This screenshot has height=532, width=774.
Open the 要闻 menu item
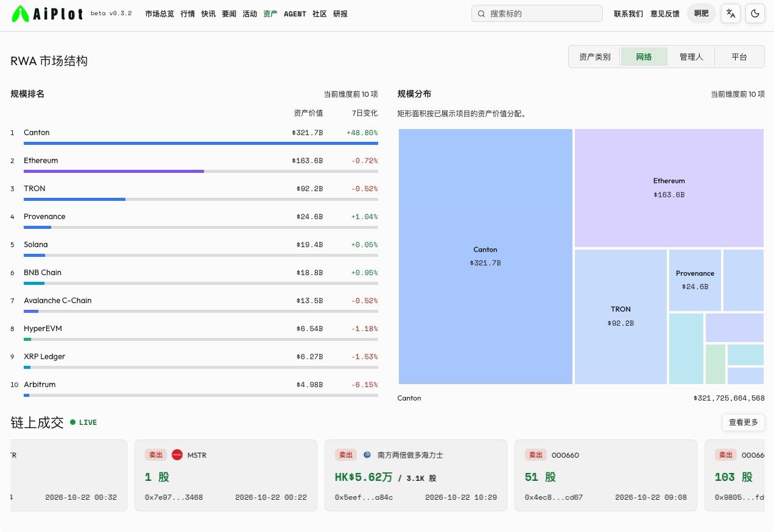(229, 13)
